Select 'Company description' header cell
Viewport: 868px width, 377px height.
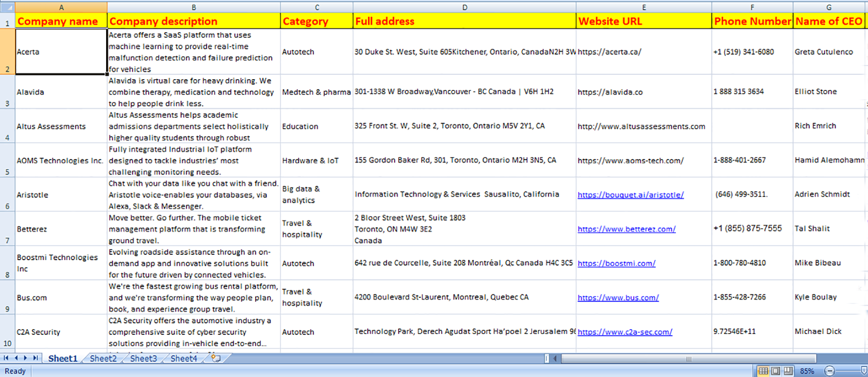[194, 21]
